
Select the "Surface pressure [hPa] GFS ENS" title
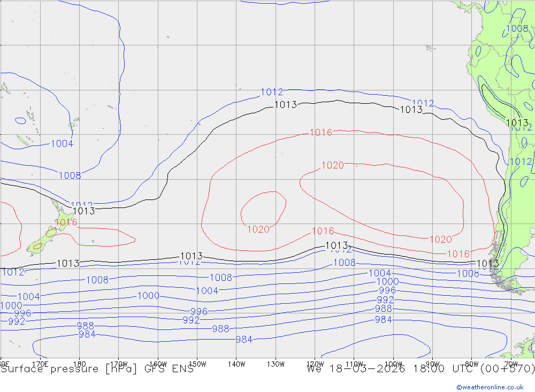tap(97, 369)
